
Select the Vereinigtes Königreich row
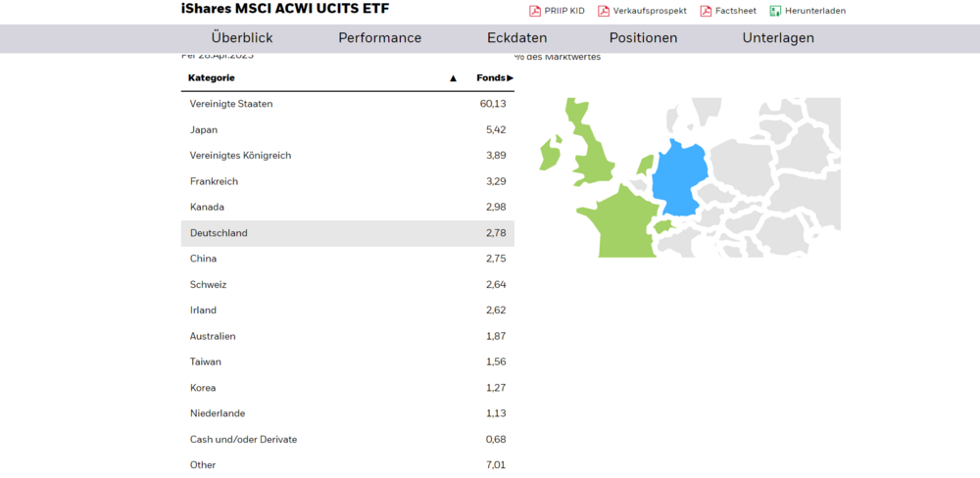[348, 156]
